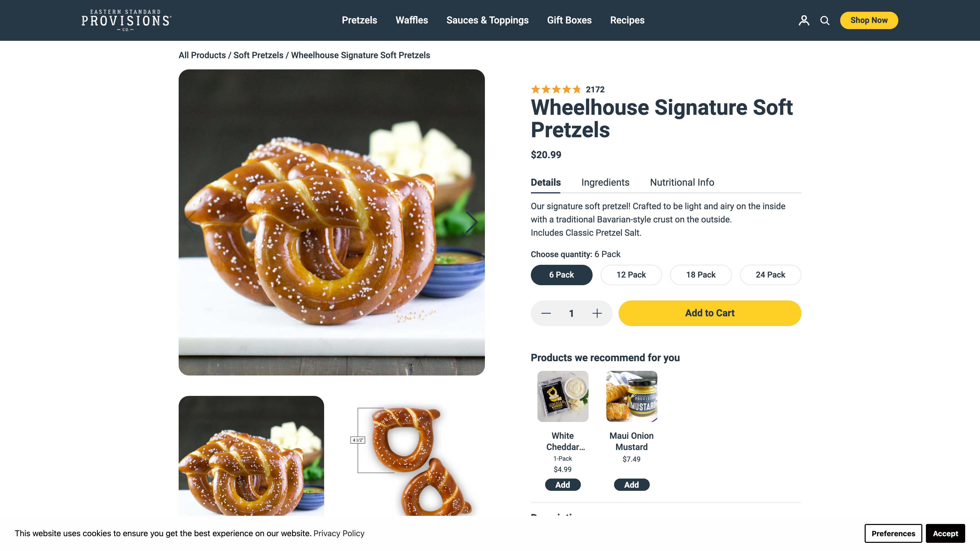The height and width of the screenshot is (551, 980).
Task: Click the search magnifier icon
Action: pyautogui.click(x=824, y=20)
